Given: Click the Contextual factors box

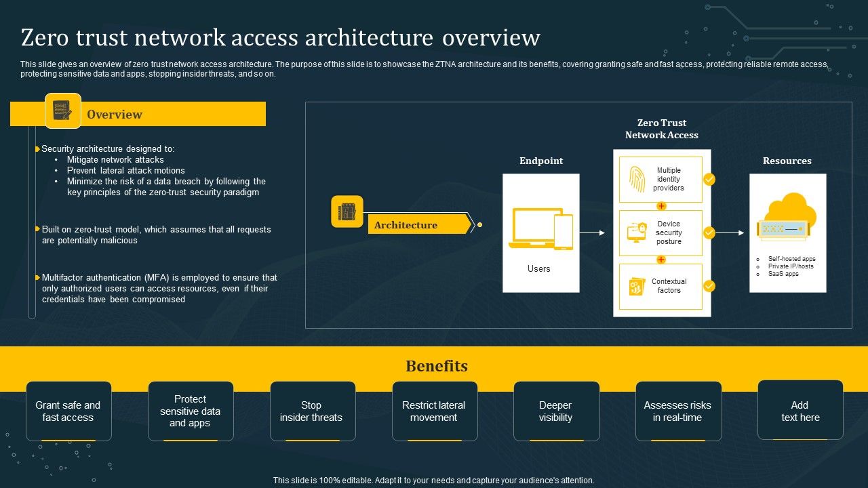Looking at the screenshot, I should click(661, 286).
